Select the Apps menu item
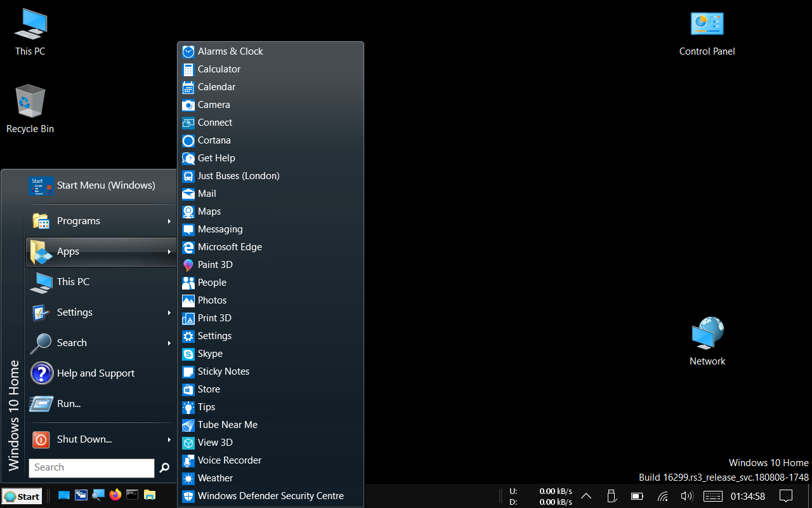This screenshot has width=812, height=508. click(101, 251)
